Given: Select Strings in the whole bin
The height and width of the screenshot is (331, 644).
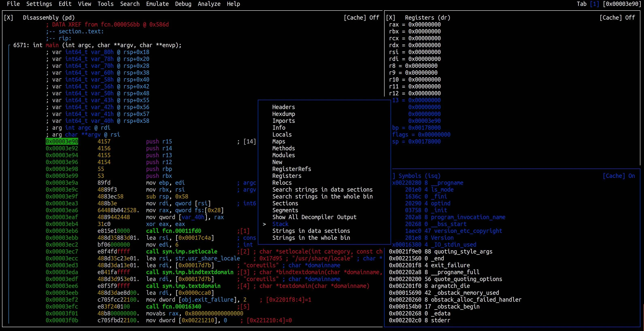Looking at the screenshot, I should (311, 238).
